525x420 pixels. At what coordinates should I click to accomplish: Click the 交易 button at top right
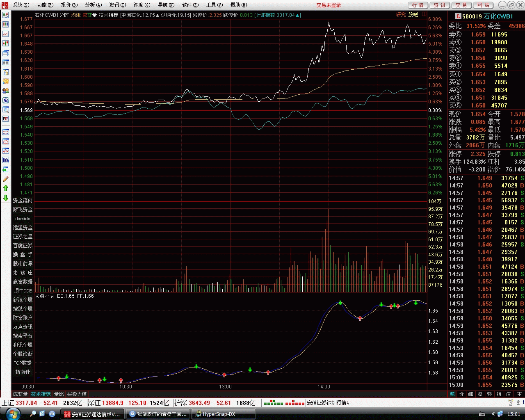coord(461,5)
